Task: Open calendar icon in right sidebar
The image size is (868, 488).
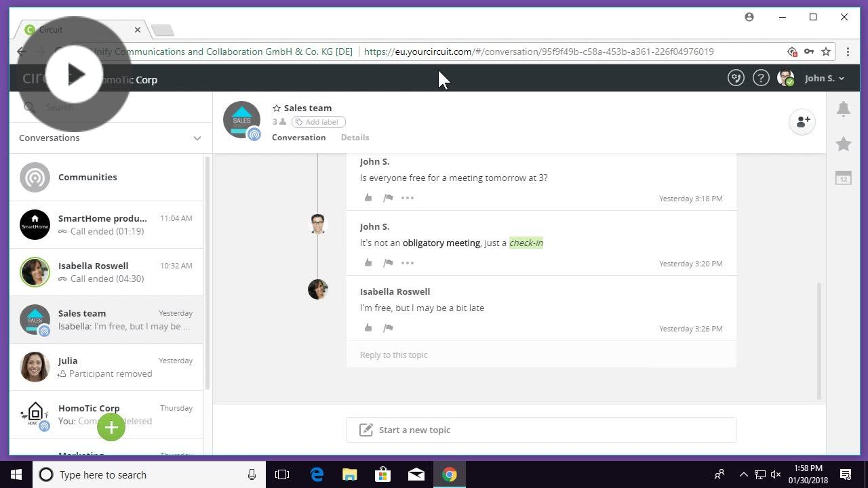Action: pyautogui.click(x=844, y=178)
